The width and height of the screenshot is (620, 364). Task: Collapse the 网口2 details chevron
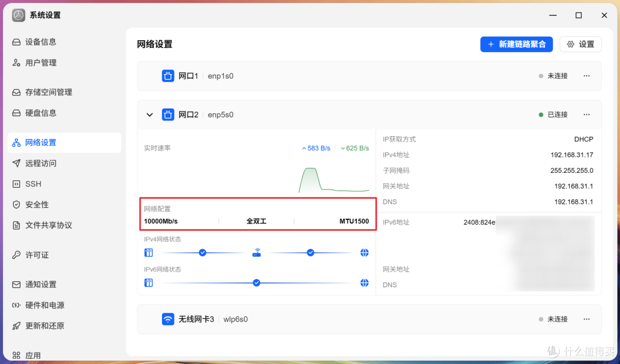[149, 115]
